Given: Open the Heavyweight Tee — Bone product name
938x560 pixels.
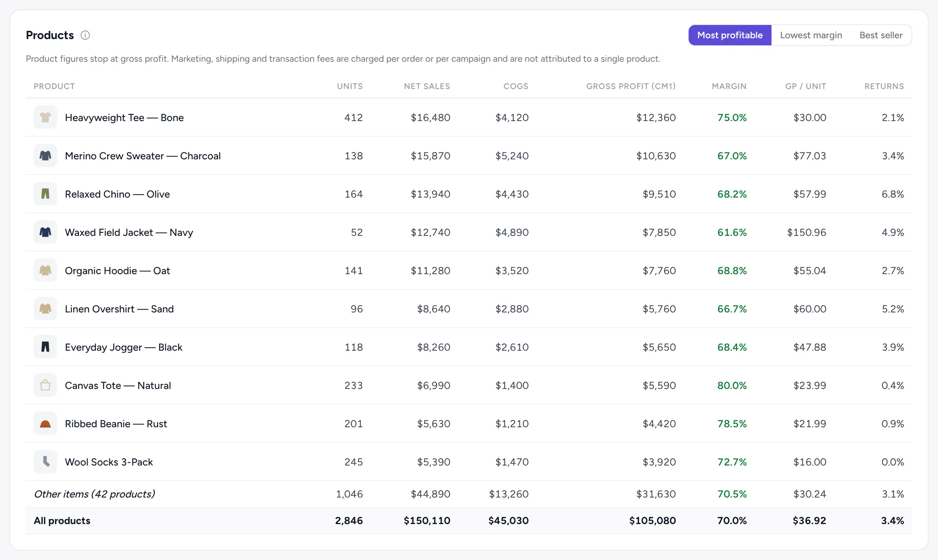Looking at the screenshot, I should click(x=124, y=117).
